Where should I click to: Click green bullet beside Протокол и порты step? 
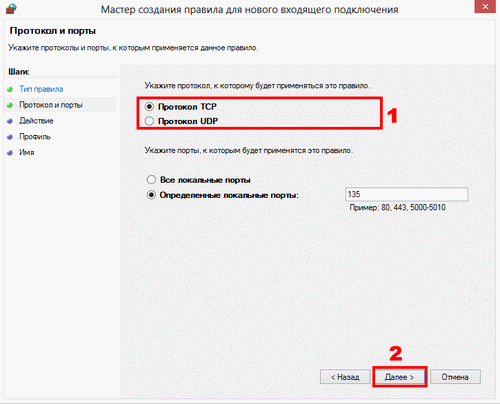(x=10, y=105)
